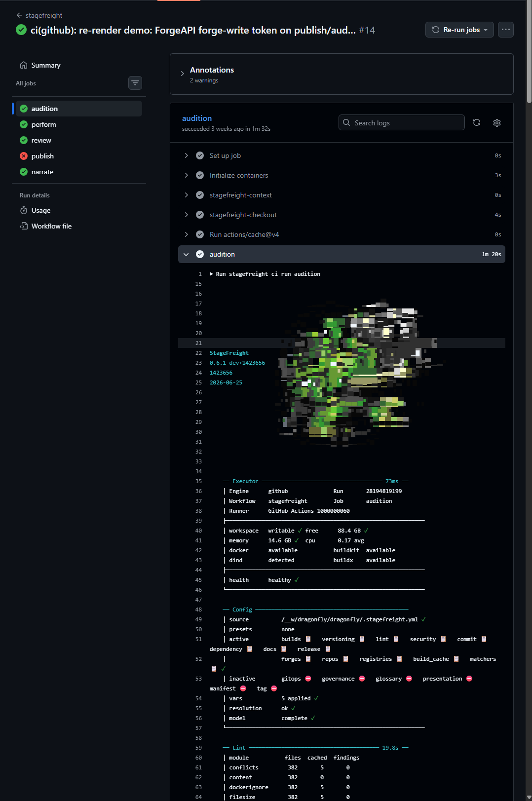Click the run number #14
The image size is (532, 801).
367,30
